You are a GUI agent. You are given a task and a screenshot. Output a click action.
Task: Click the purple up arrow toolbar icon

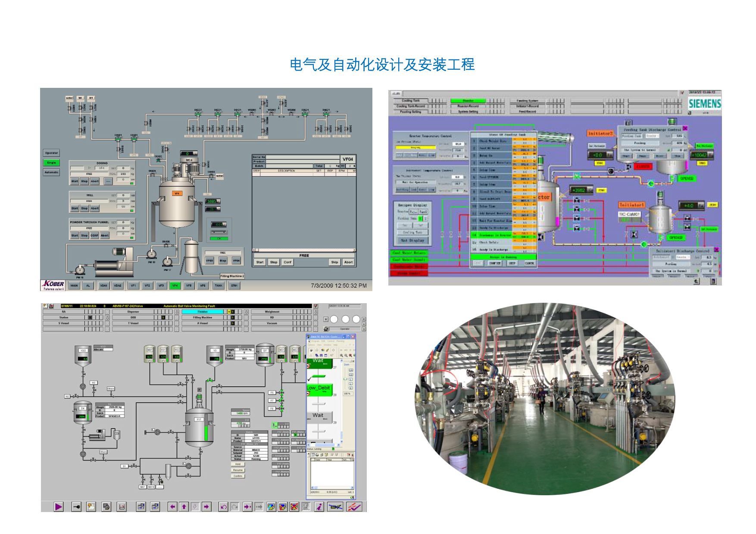(x=184, y=507)
